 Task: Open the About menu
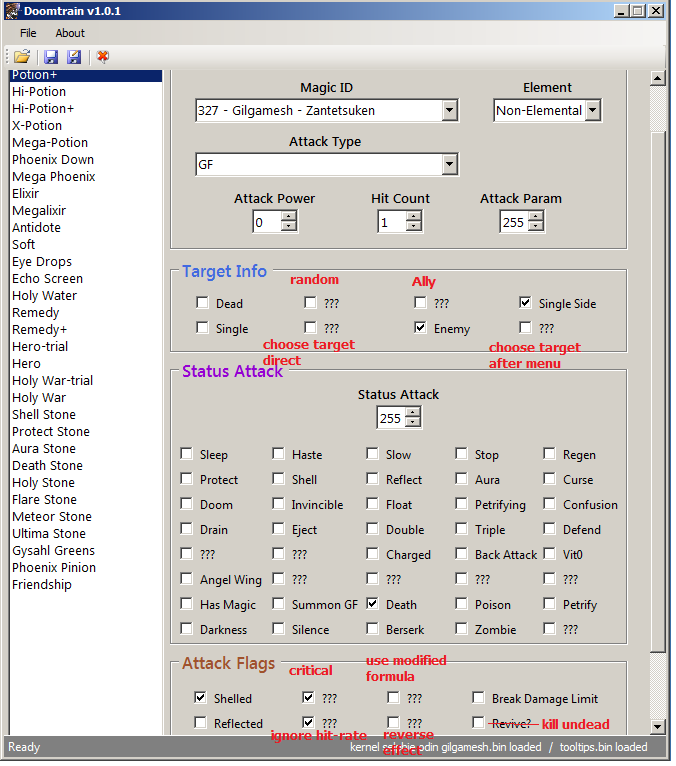click(70, 33)
